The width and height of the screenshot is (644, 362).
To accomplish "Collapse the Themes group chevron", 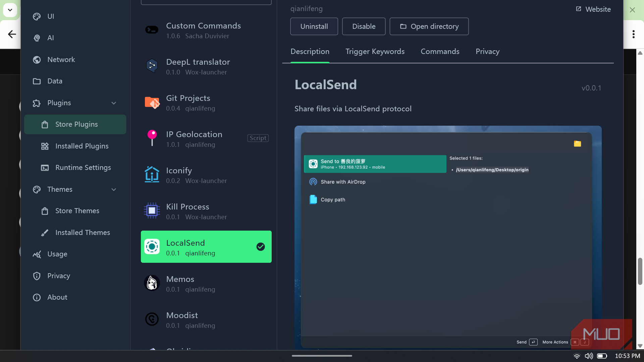I will [x=114, y=189].
